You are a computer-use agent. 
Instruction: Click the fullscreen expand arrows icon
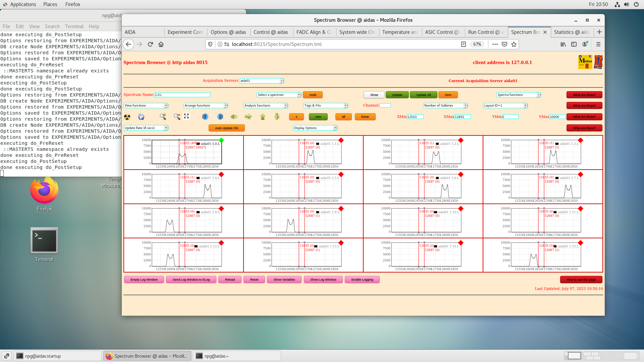click(x=186, y=116)
